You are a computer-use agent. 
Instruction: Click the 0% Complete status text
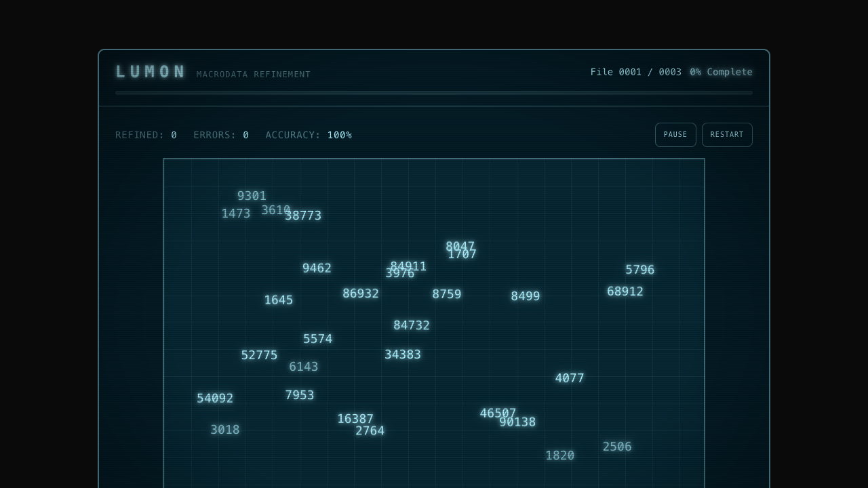[722, 72]
